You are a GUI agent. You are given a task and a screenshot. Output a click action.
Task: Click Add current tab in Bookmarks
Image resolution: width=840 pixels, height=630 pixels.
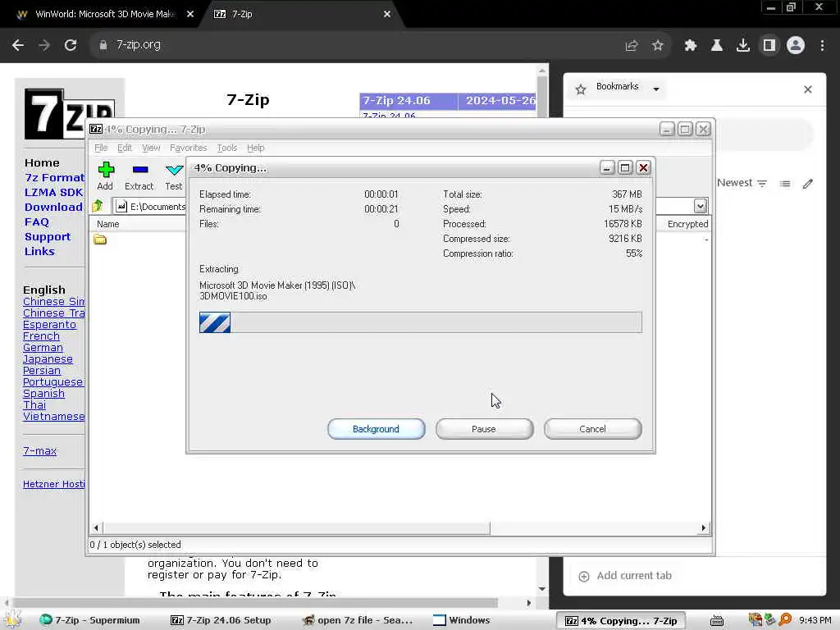coord(625,576)
